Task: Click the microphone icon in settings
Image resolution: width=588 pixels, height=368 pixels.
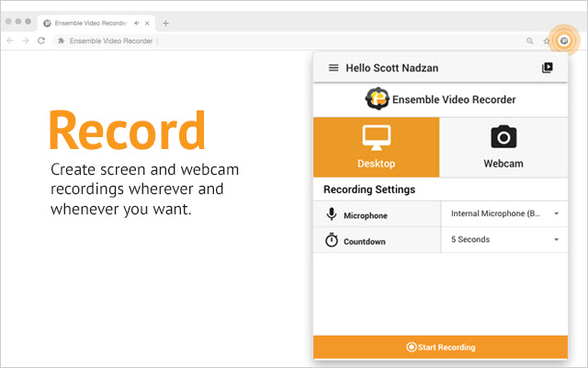Action: 332,214
